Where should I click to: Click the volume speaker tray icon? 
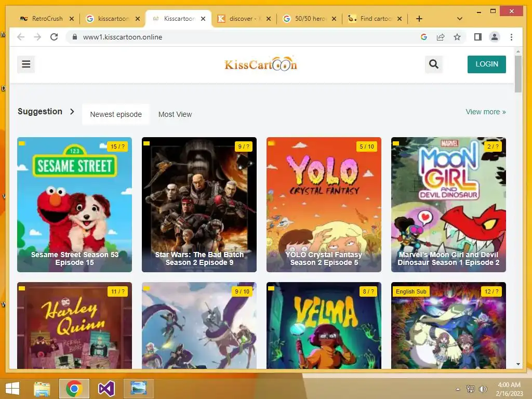(483, 389)
